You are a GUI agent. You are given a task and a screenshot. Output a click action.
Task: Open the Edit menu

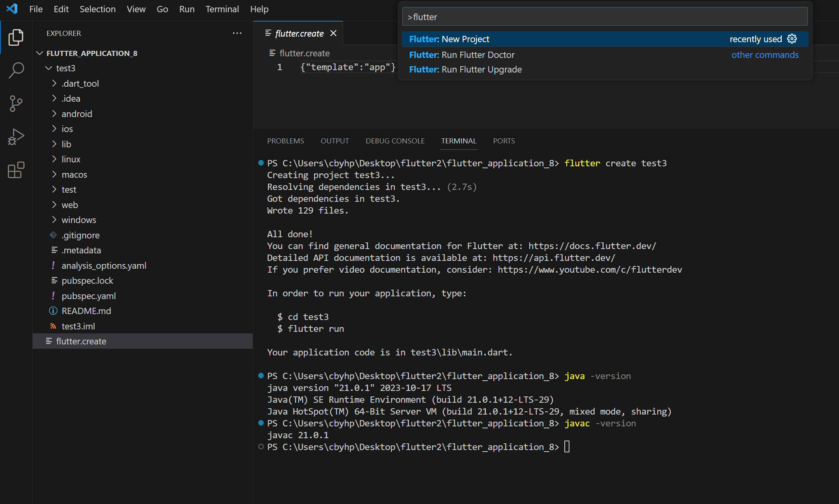(x=61, y=9)
